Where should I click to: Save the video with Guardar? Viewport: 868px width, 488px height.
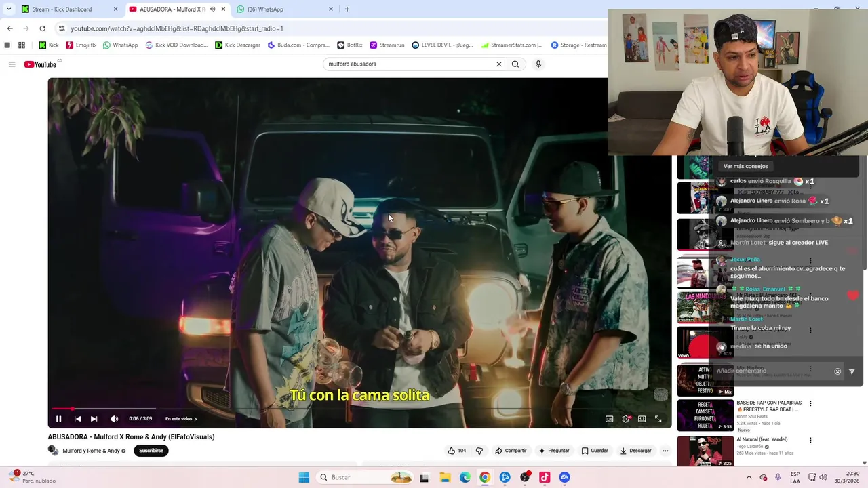click(595, 451)
